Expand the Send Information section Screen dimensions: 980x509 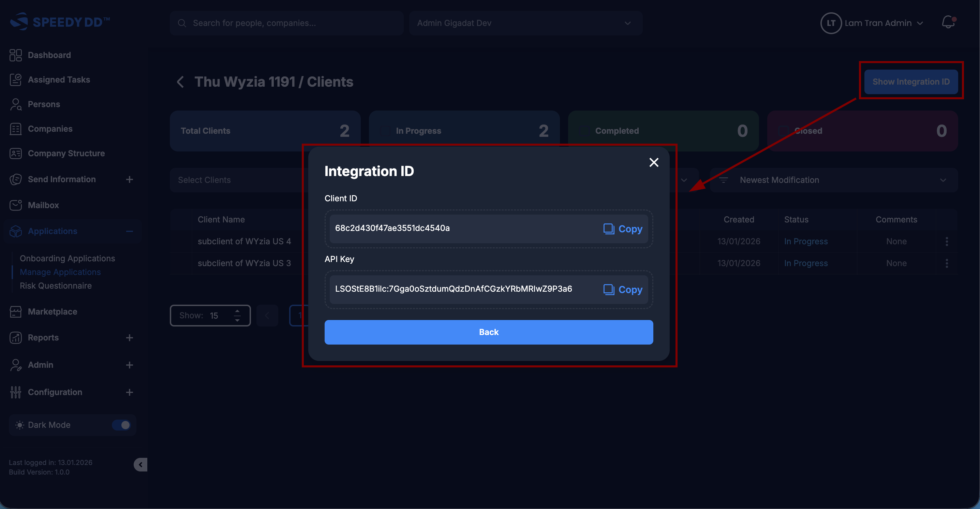129,179
